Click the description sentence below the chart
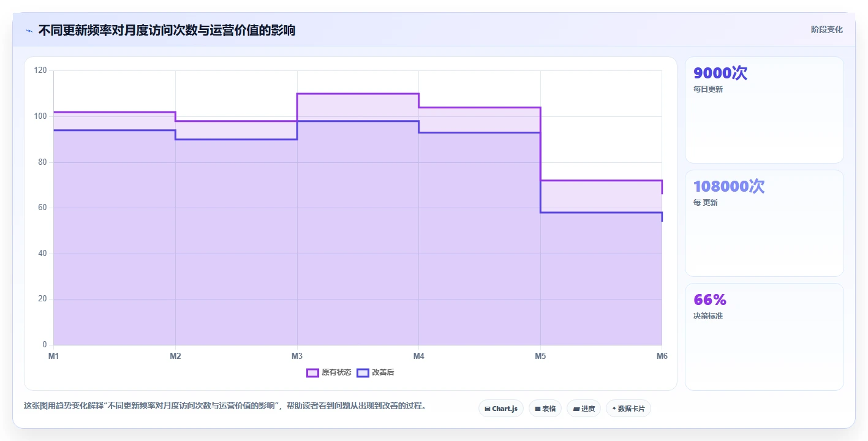The height and width of the screenshot is (441, 868). point(225,405)
